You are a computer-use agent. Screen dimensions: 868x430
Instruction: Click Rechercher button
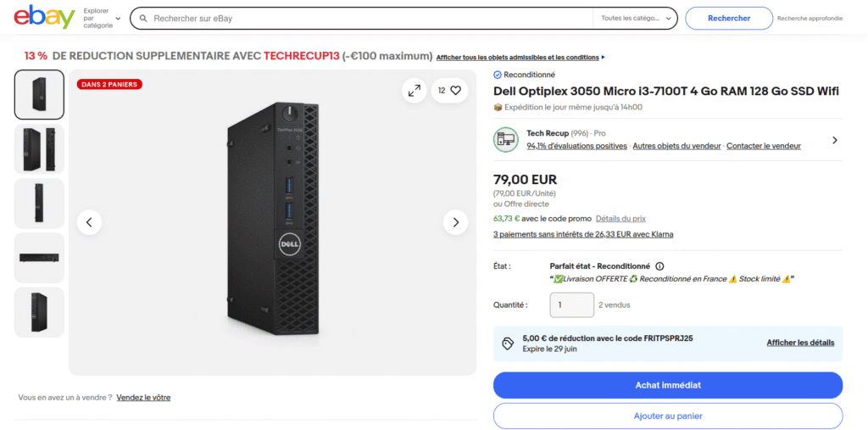[x=729, y=19]
